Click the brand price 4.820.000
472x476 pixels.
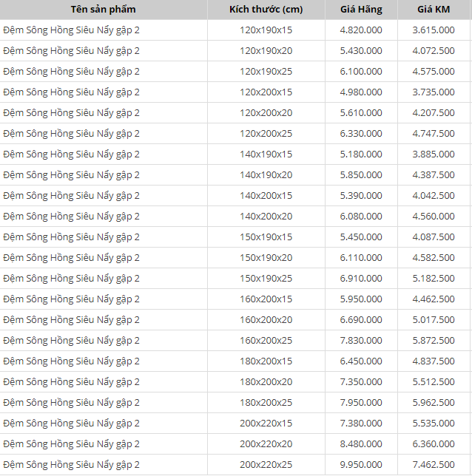361,30
